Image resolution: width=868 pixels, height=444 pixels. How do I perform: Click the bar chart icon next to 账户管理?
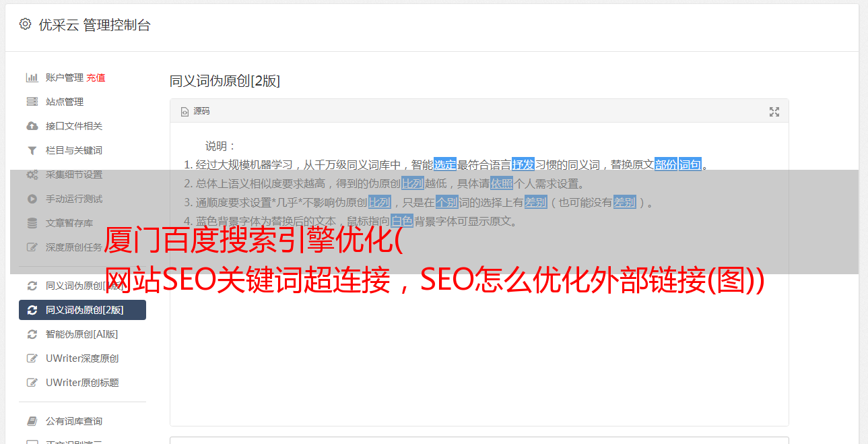pos(32,77)
